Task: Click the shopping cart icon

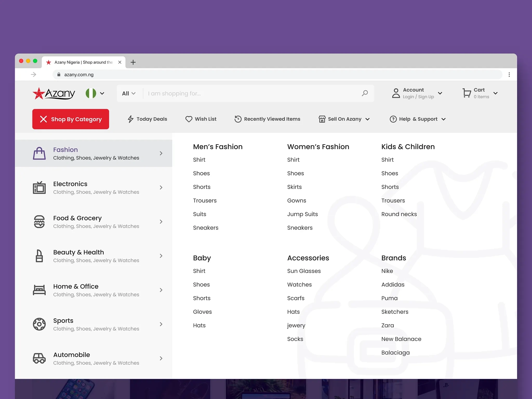Action: pos(467,93)
